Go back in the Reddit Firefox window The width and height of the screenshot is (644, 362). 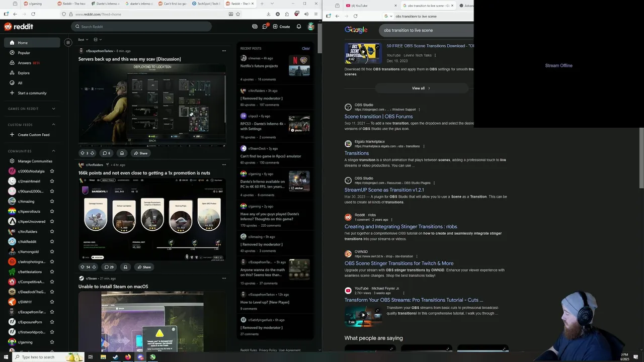coord(15,14)
